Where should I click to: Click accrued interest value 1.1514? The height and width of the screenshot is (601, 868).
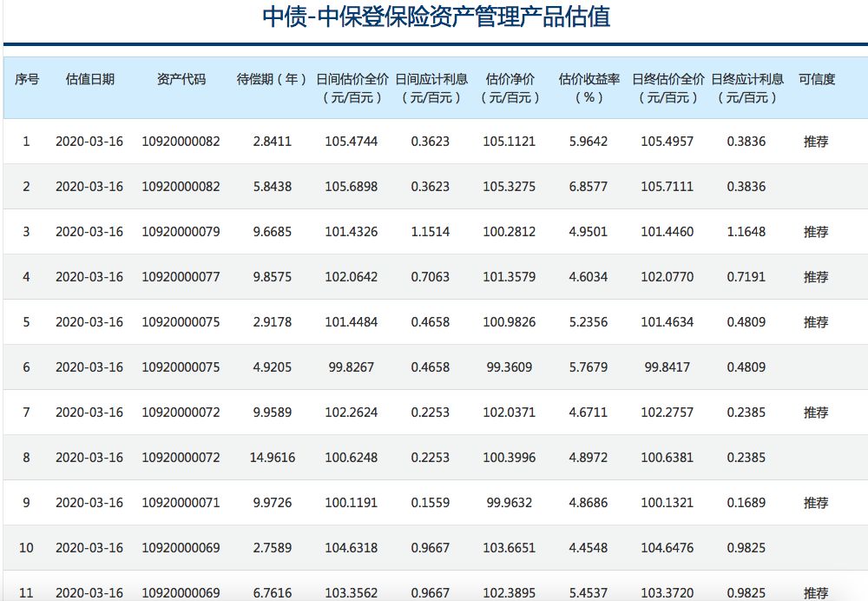431,232
